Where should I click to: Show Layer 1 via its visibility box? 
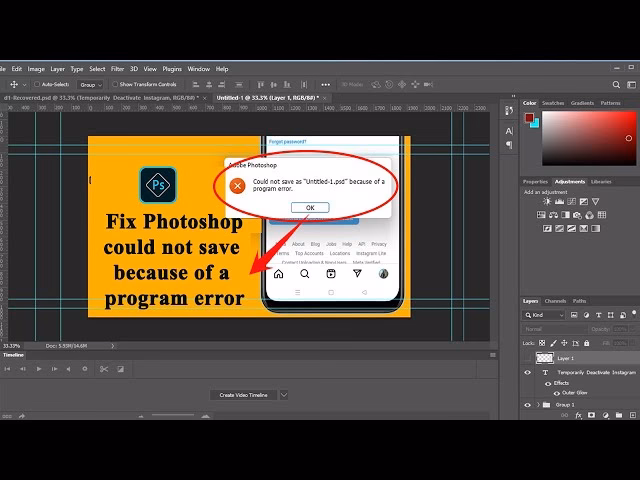528,358
